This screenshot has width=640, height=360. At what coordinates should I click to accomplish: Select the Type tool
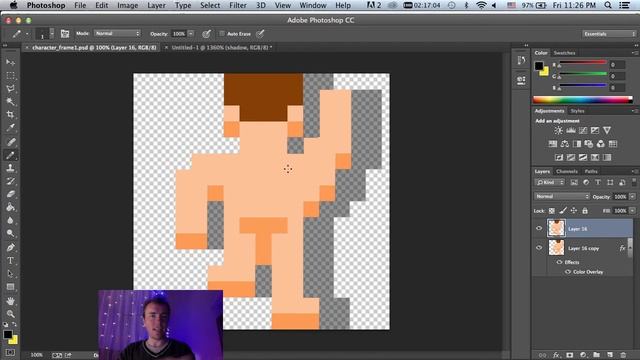(x=11, y=260)
